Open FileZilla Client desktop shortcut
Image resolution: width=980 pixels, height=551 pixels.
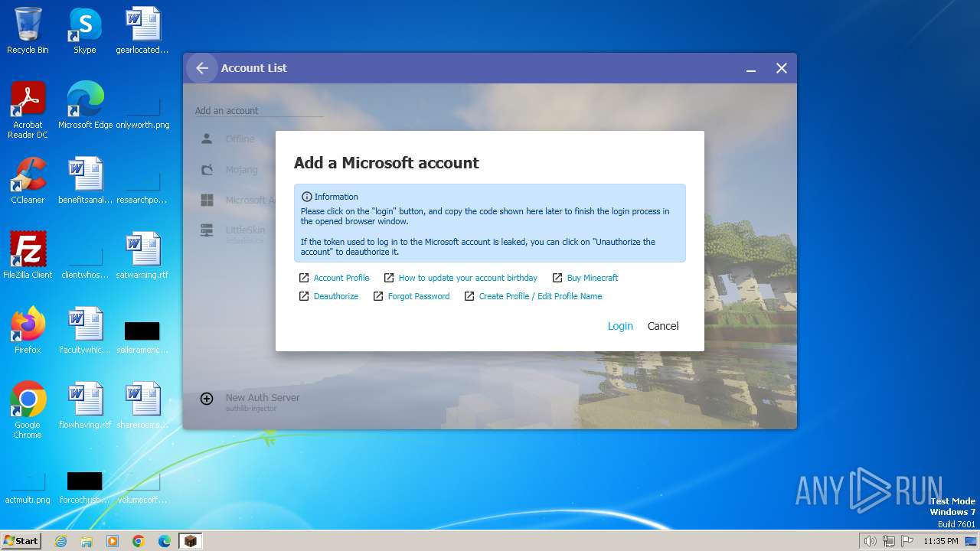[28, 256]
